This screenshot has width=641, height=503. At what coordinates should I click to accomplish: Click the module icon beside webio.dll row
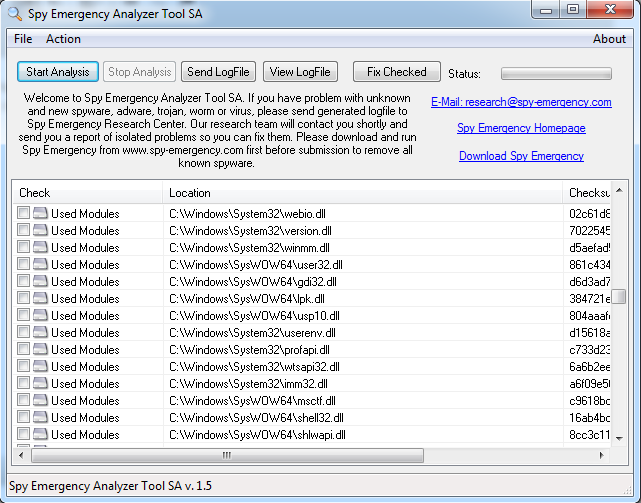point(40,213)
